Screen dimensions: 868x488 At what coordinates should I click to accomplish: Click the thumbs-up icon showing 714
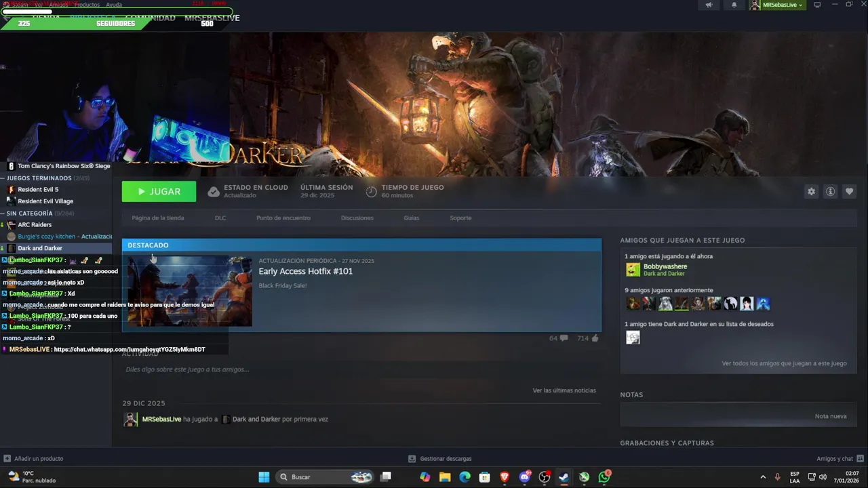click(595, 338)
